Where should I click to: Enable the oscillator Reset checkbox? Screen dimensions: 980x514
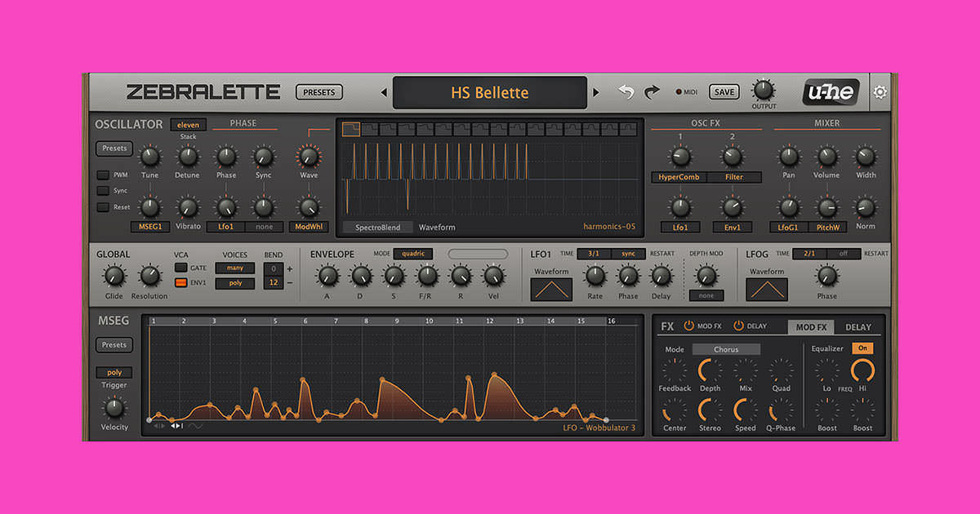[103, 207]
